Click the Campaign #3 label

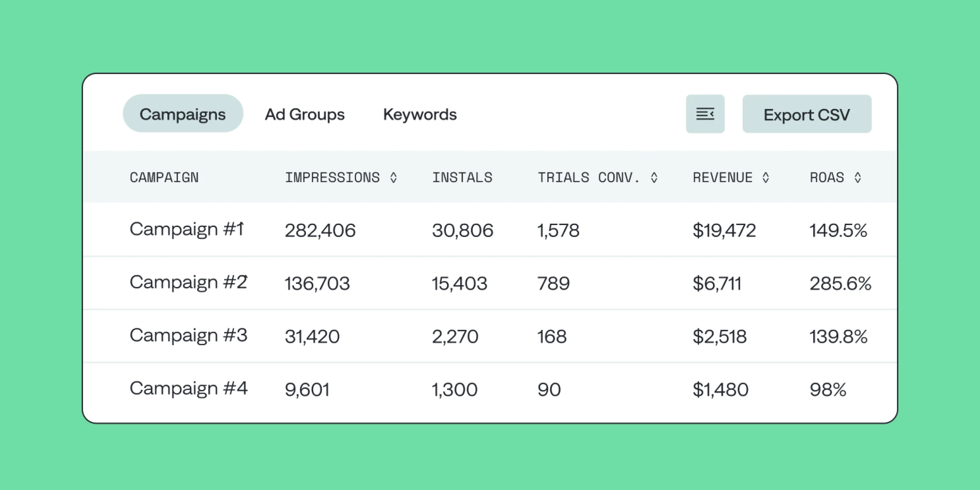(188, 336)
